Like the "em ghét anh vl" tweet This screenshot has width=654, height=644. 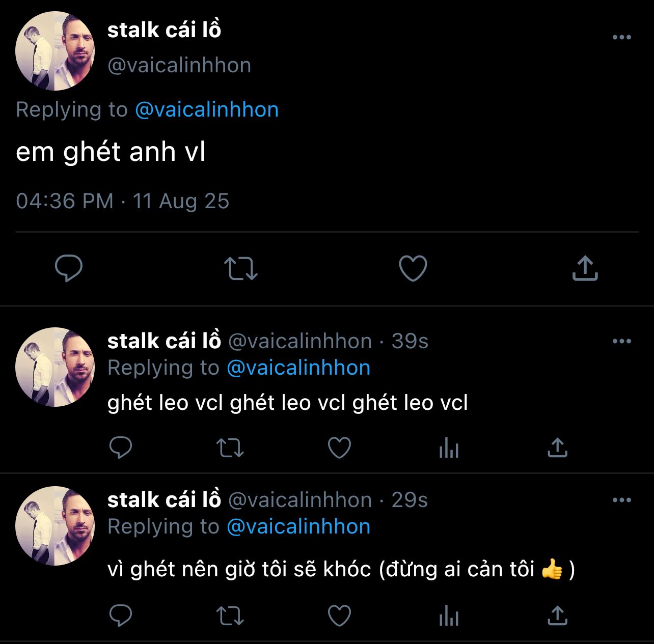pyautogui.click(x=413, y=268)
